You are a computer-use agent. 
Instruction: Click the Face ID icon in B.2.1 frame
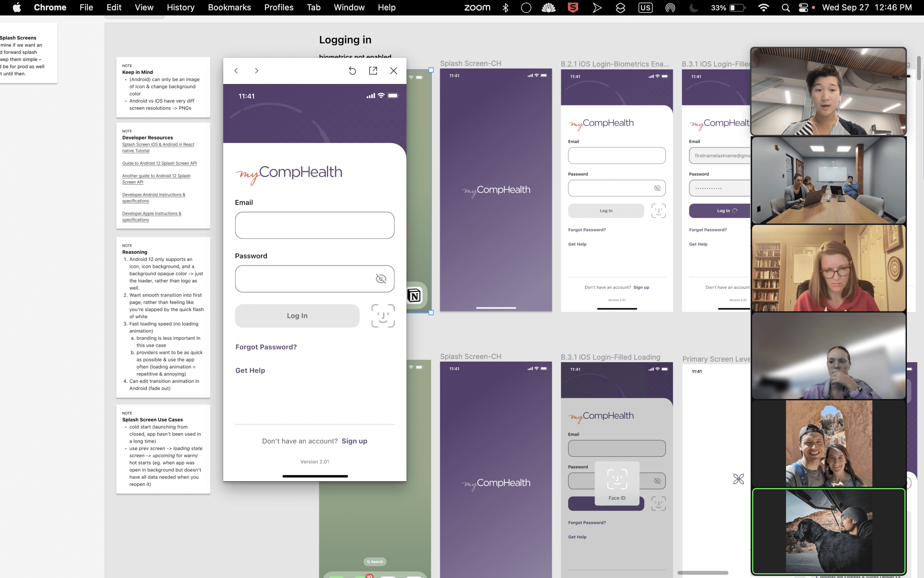658,211
